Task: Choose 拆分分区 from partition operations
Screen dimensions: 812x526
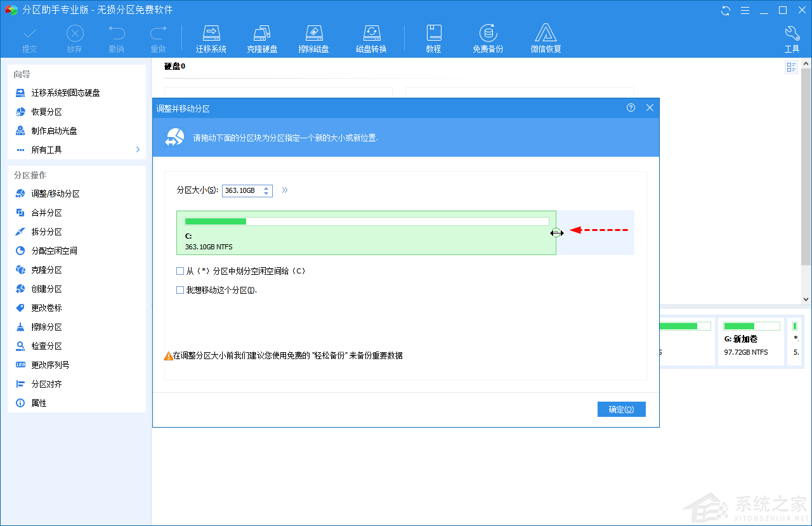Action: 46,232
